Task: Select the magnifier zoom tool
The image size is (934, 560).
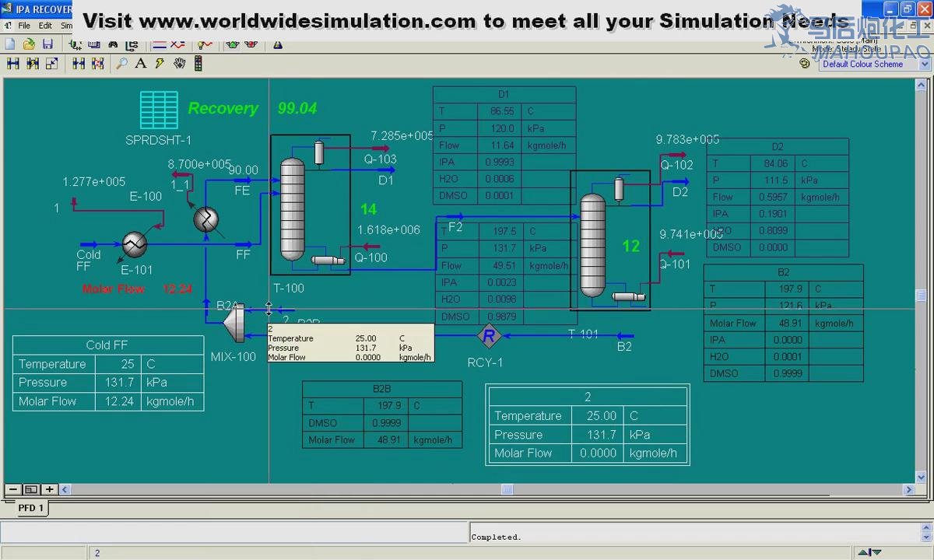Action: (x=121, y=64)
